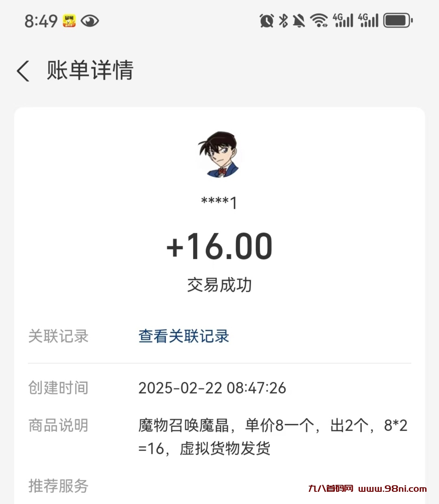Viewport: 439px width, 504px height.
Task: Tap the yellow app notification icon
Action: click(69, 21)
